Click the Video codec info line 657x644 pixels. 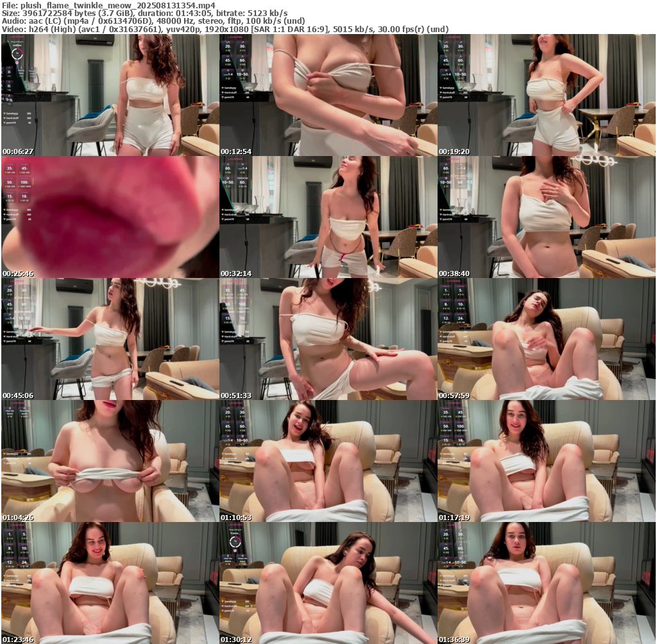[x=225, y=30]
